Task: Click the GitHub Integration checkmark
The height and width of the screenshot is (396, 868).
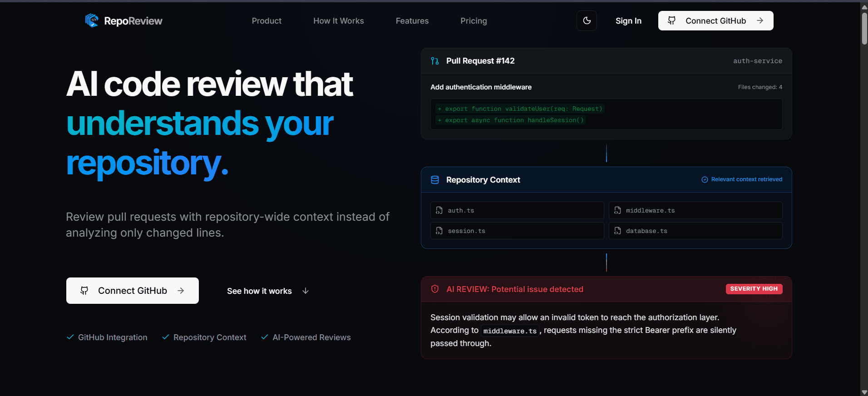Action: point(70,337)
